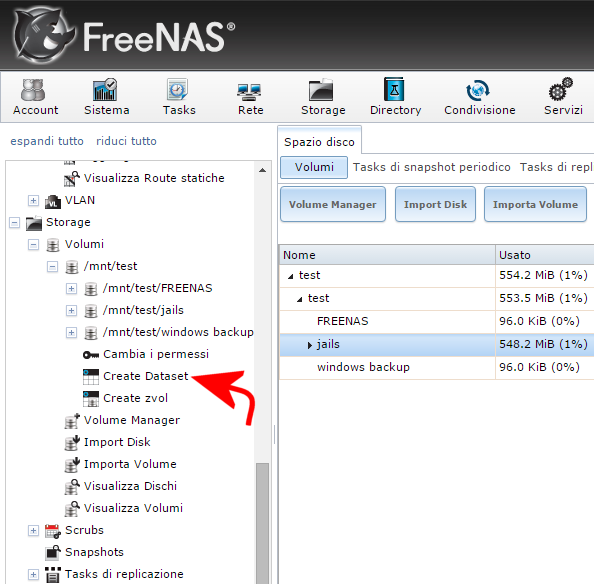Screen dimensions: 594x584
Task: Sort by the Nome column header
Action: click(x=387, y=255)
